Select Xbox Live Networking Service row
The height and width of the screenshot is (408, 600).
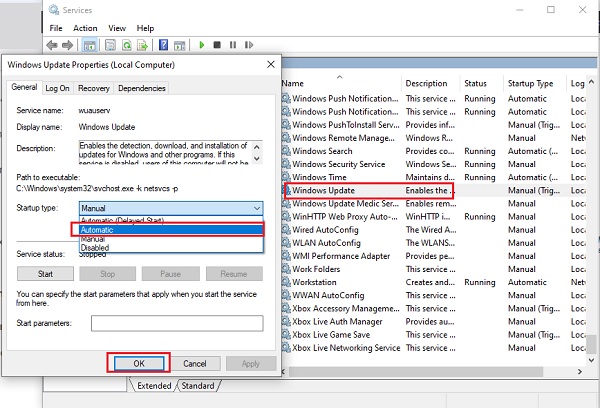(x=434, y=348)
